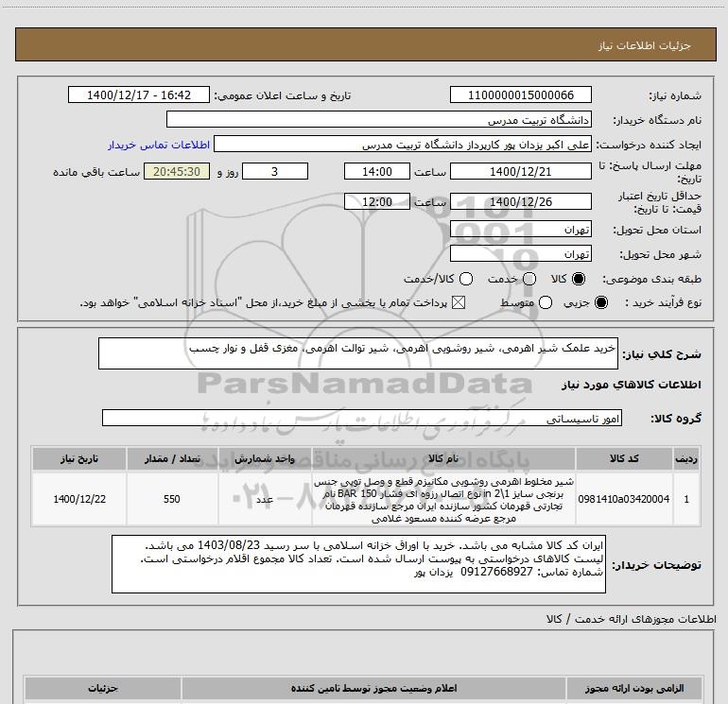This screenshot has height=704, width=728.
Task: Click the جزئیات اطلاعات نیاز header bar
Action: click(x=366, y=44)
